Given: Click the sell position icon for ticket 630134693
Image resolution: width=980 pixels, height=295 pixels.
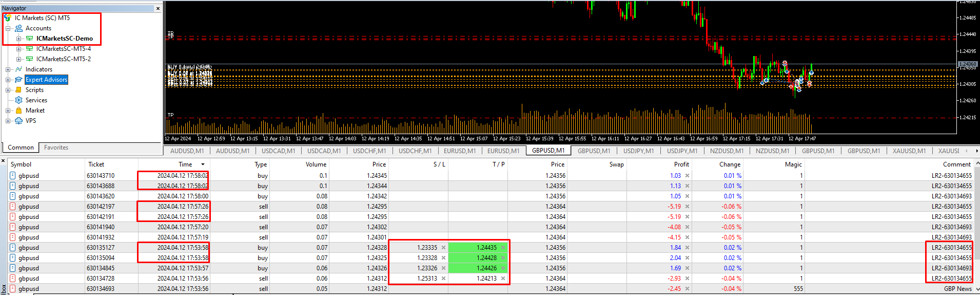Looking at the screenshot, I should point(13,289).
